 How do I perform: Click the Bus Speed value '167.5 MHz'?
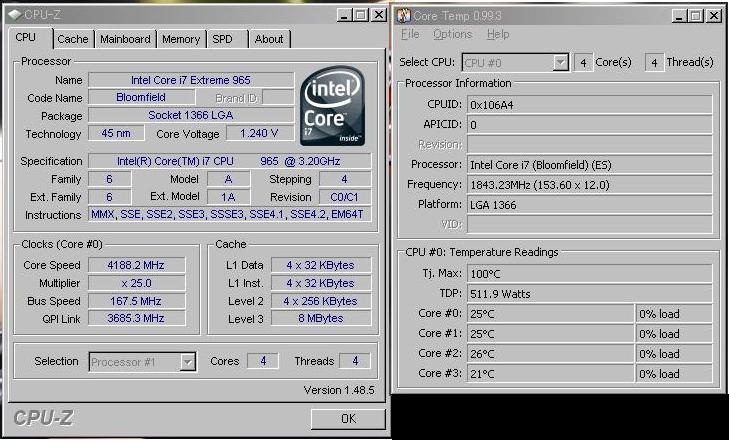[136, 301]
